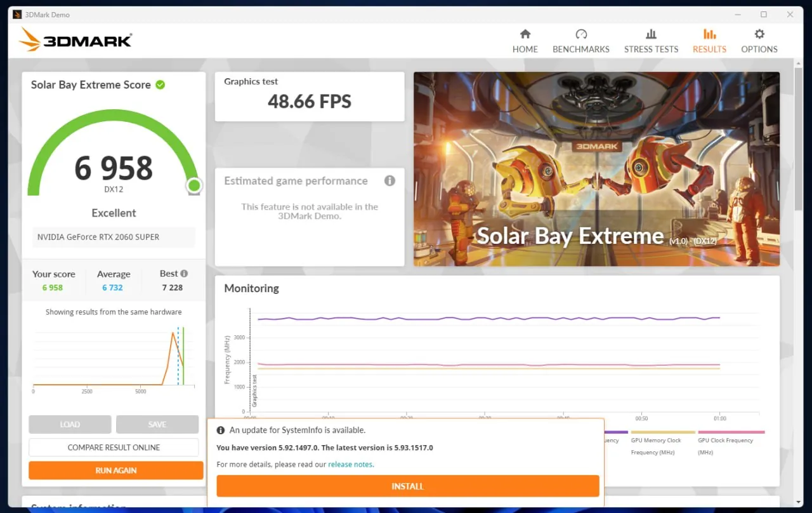Click the INSTALL button

(408, 486)
